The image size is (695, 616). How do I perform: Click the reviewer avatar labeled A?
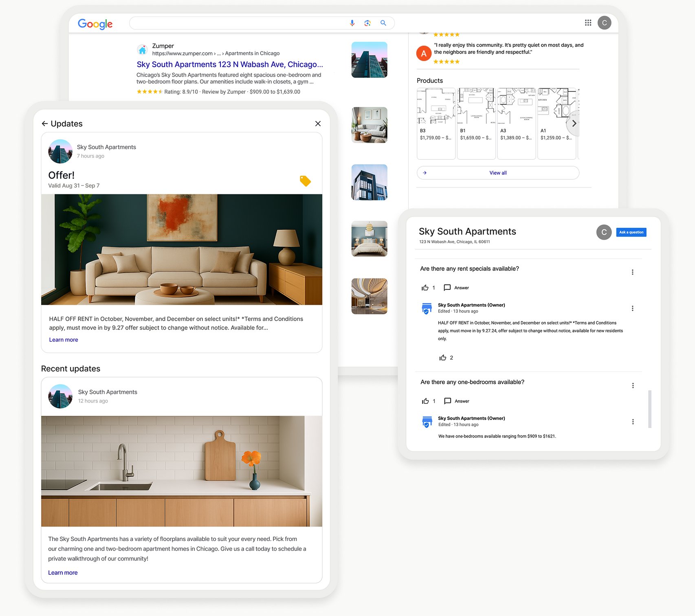pos(424,53)
